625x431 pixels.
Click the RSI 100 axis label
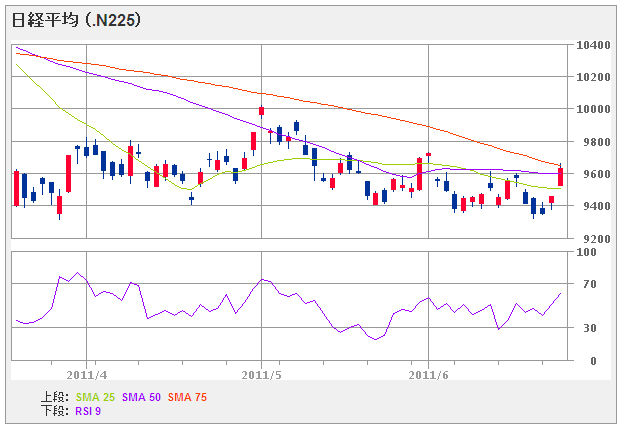click(586, 252)
